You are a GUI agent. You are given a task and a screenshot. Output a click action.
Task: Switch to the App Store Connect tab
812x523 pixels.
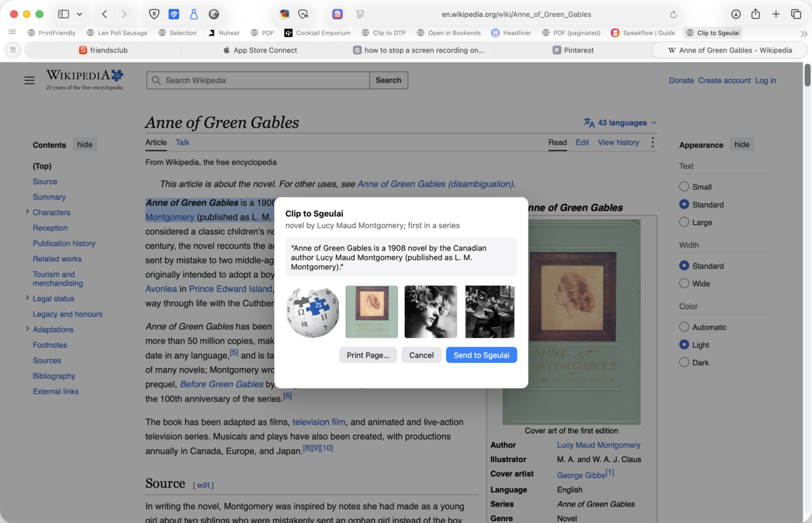[260, 50]
